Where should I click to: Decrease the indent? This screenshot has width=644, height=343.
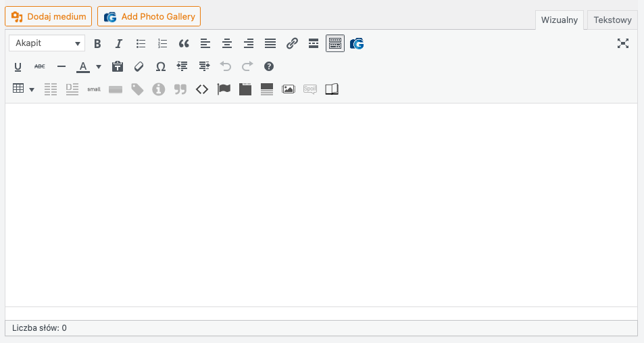click(x=182, y=66)
